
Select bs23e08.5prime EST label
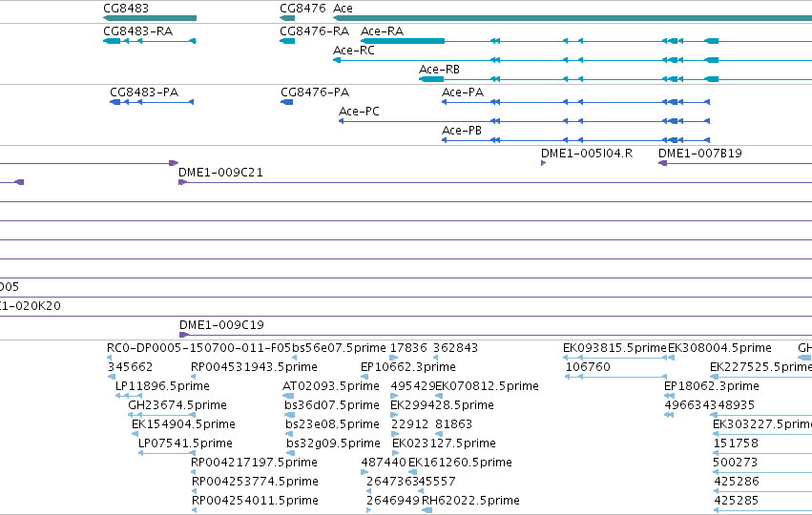tap(332, 424)
